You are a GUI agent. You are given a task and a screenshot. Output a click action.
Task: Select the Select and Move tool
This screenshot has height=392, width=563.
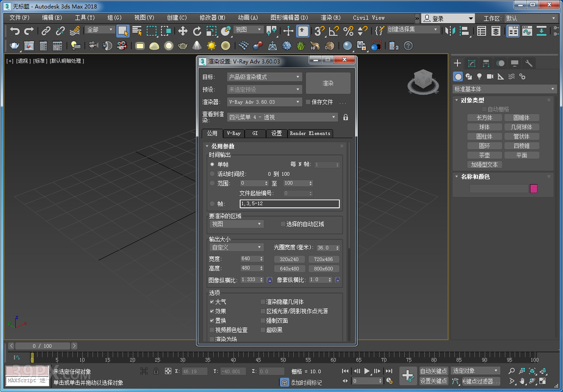tap(183, 32)
